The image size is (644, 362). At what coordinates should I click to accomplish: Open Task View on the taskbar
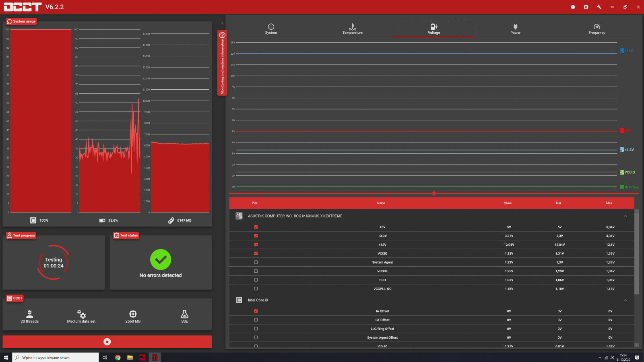(105, 358)
